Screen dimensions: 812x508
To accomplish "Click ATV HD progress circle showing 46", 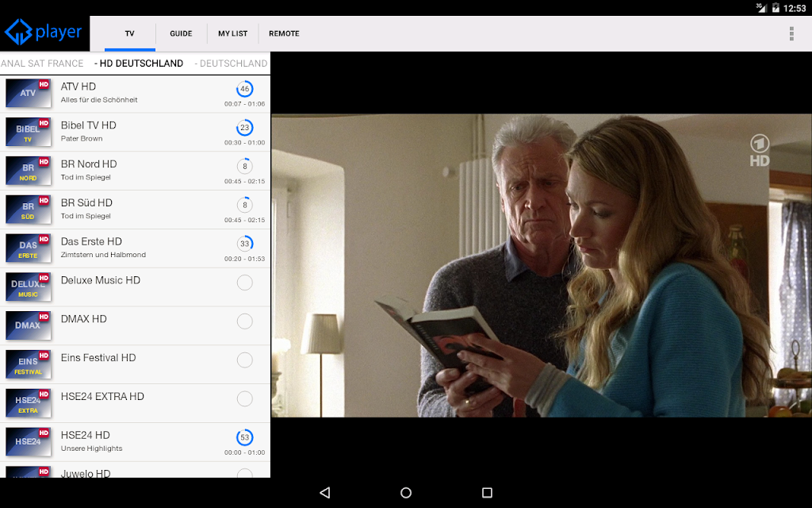I will [x=245, y=89].
